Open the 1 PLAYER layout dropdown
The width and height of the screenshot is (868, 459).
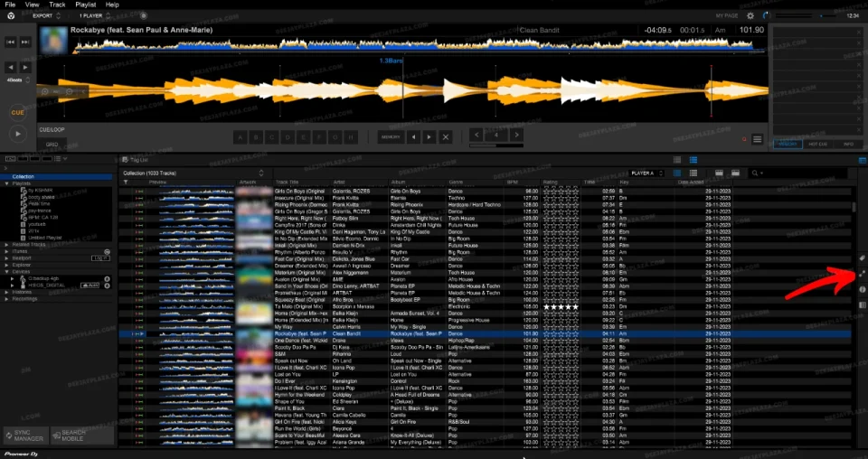point(95,16)
